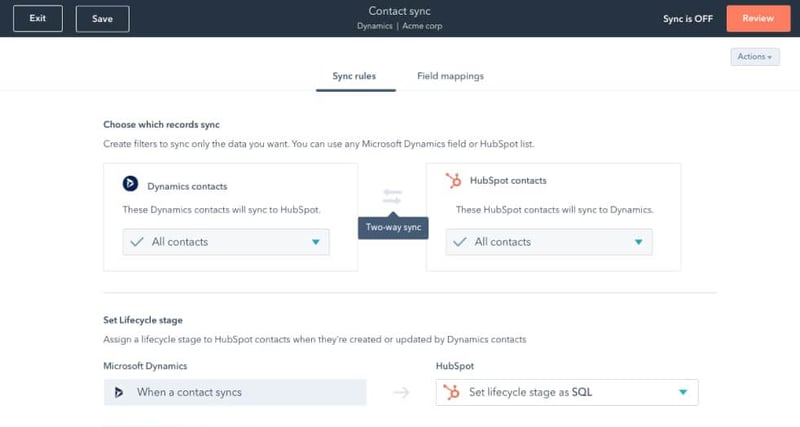Open the Actions dropdown menu
This screenshot has width=800, height=427.
tap(754, 57)
